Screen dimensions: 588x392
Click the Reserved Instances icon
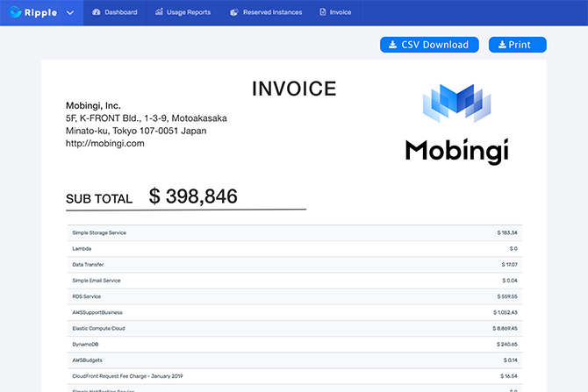(x=234, y=12)
